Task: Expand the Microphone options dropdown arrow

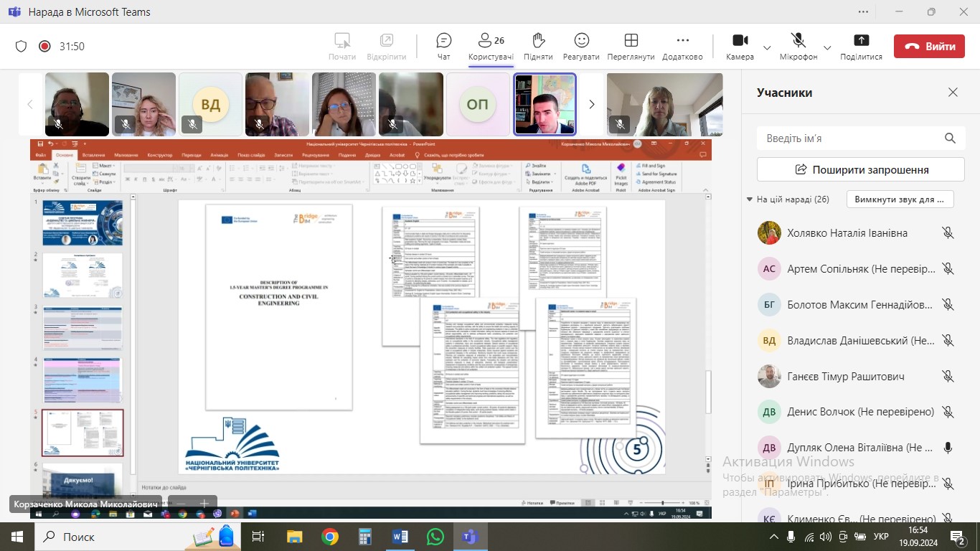Action: [827, 47]
